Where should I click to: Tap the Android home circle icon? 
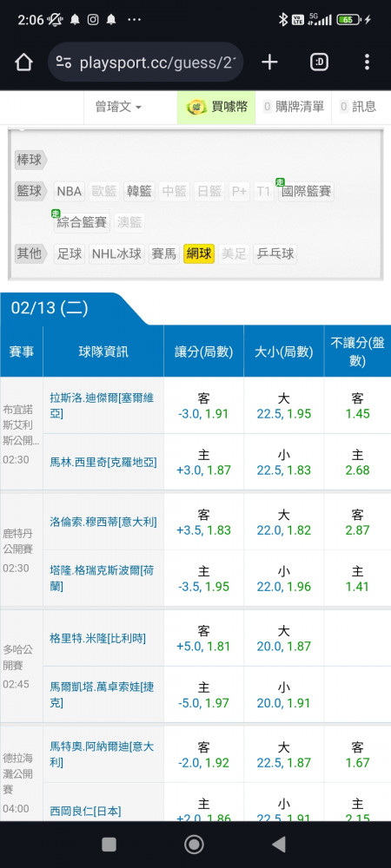194,845
